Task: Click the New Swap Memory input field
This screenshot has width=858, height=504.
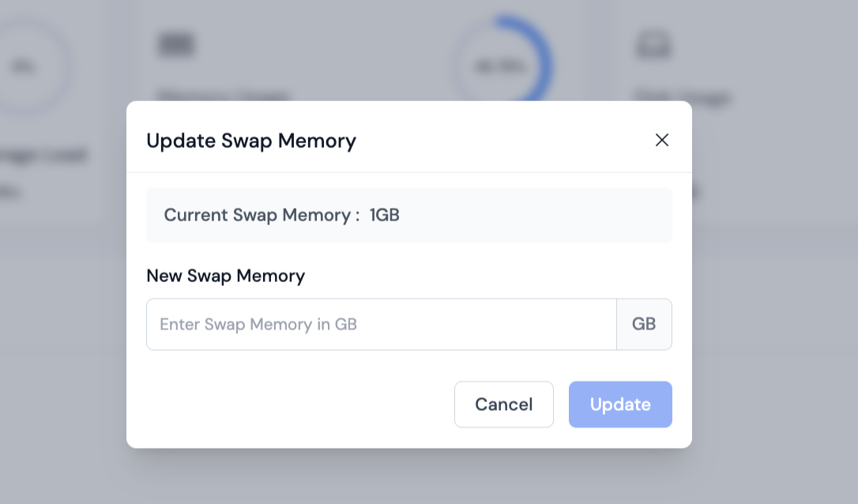Action: click(381, 324)
